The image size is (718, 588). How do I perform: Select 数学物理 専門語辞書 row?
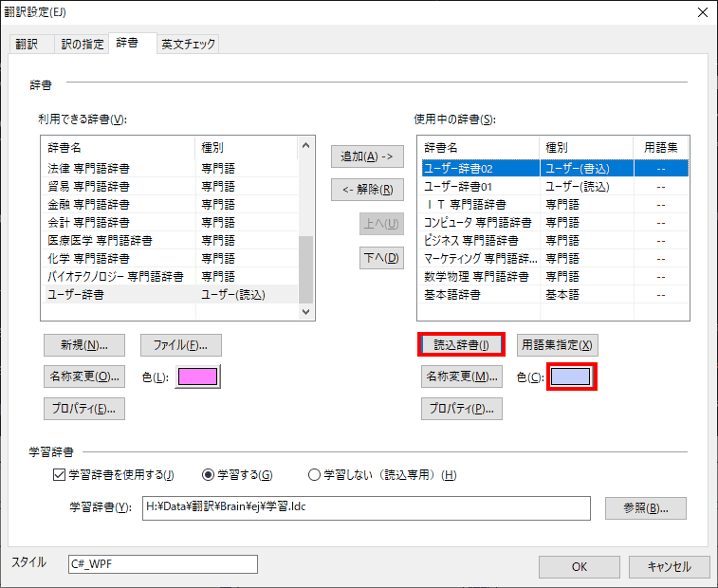pos(554,277)
